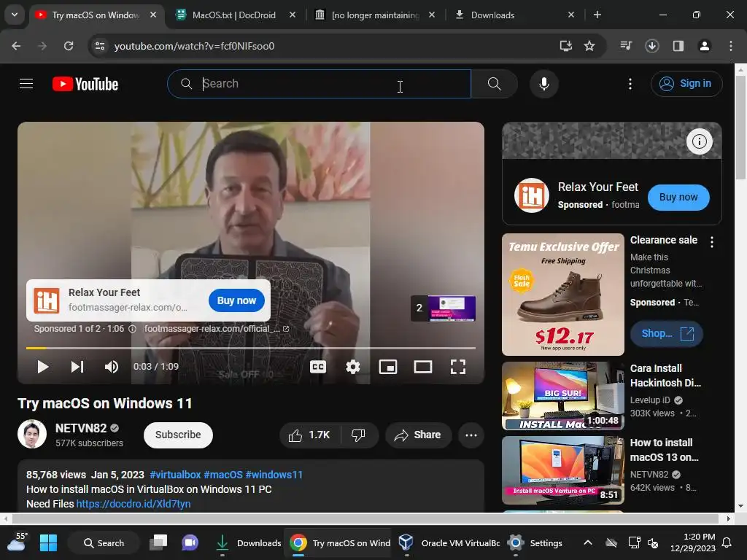Screen dimensions: 747x560
Task: Install app icon in address bar
Action: click(x=565, y=46)
